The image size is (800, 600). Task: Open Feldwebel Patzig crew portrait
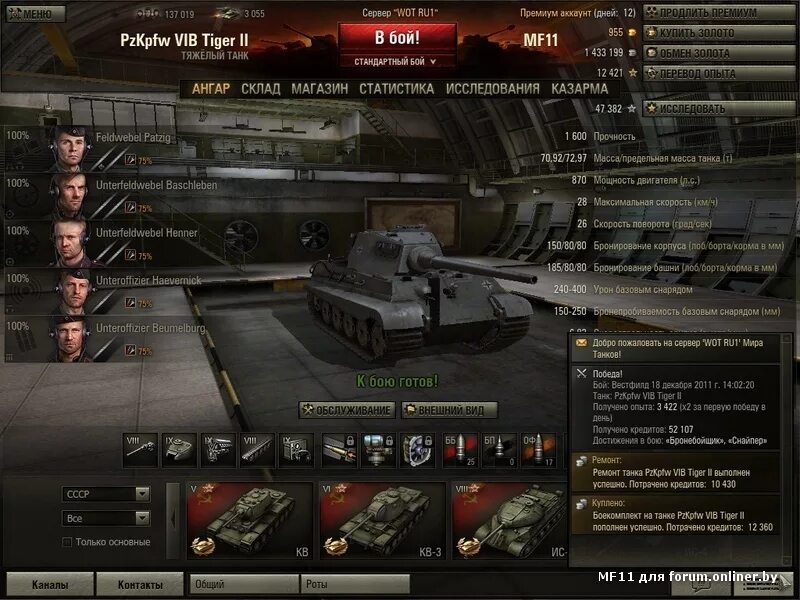click(71, 148)
